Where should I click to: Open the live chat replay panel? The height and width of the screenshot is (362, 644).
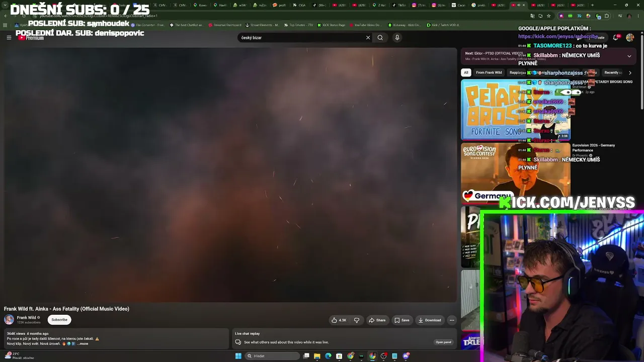point(443,342)
